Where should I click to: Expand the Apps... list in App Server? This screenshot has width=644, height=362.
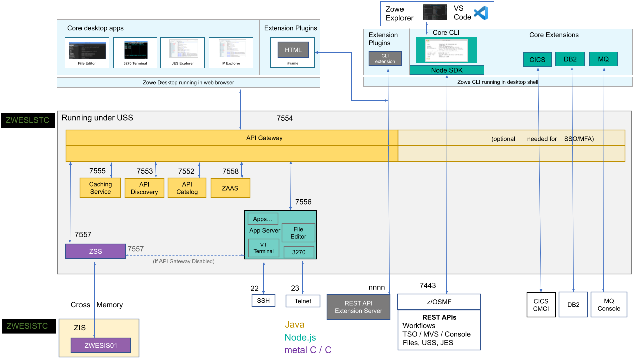(x=262, y=218)
